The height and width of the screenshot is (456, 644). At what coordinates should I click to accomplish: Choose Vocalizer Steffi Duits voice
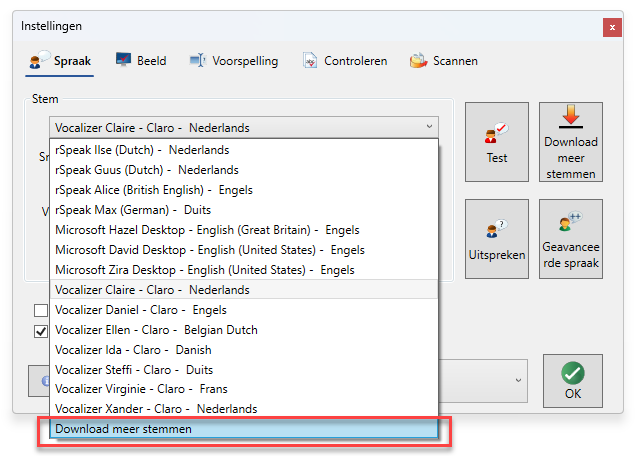tap(244, 370)
